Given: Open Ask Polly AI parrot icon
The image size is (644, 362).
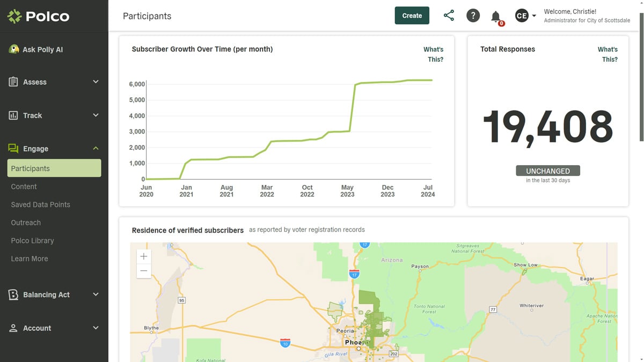Looking at the screenshot, I should [x=14, y=49].
